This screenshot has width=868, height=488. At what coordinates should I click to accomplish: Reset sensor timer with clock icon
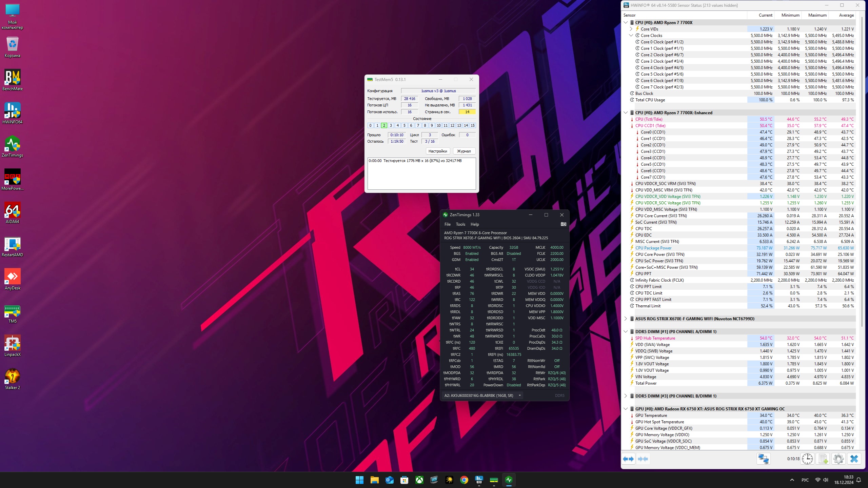(x=807, y=459)
